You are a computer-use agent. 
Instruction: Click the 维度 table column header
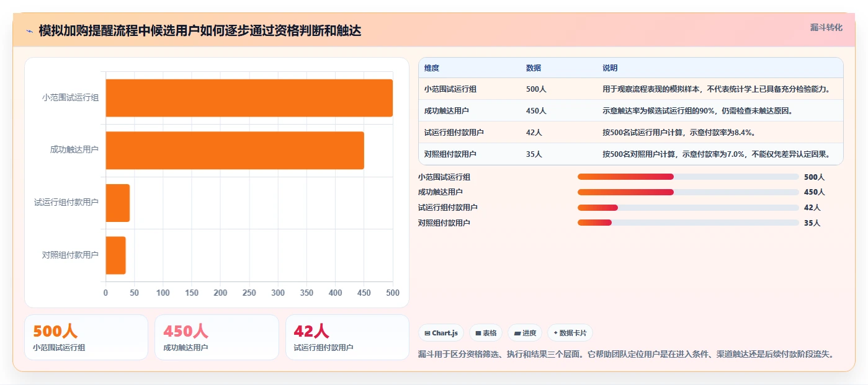pyautogui.click(x=432, y=68)
